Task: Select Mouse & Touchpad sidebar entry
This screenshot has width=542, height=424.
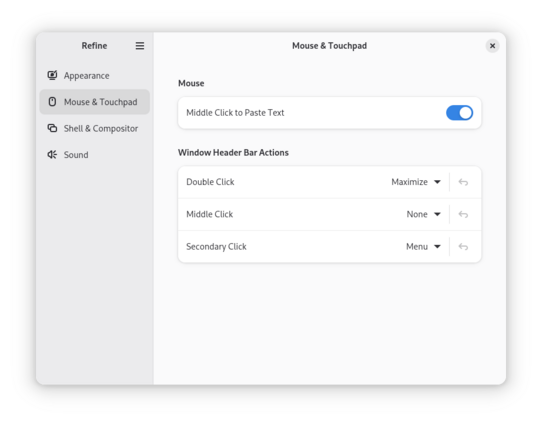Action: (95, 102)
